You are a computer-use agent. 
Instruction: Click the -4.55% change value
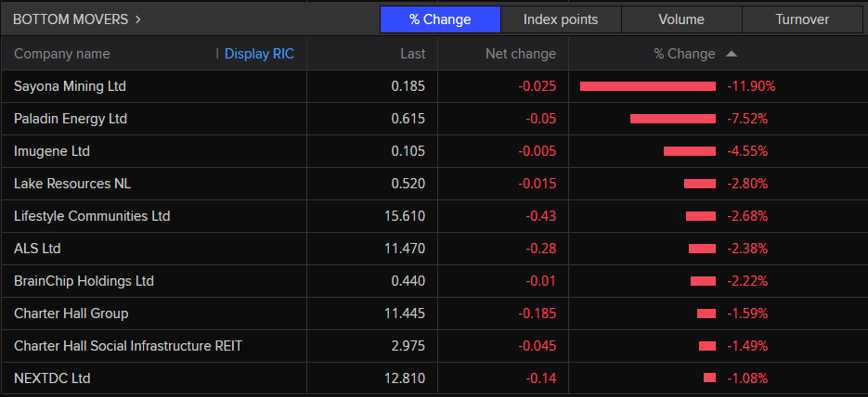click(x=747, y=151)
